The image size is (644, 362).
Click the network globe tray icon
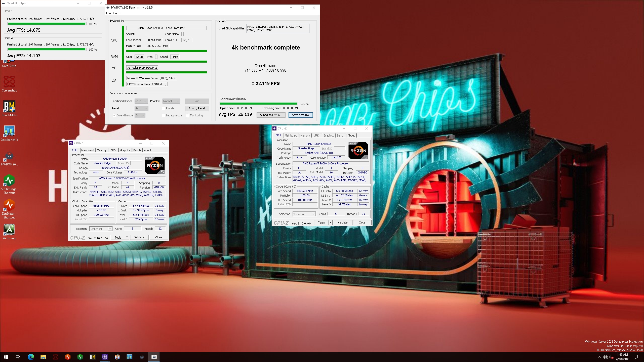point(606,357)
